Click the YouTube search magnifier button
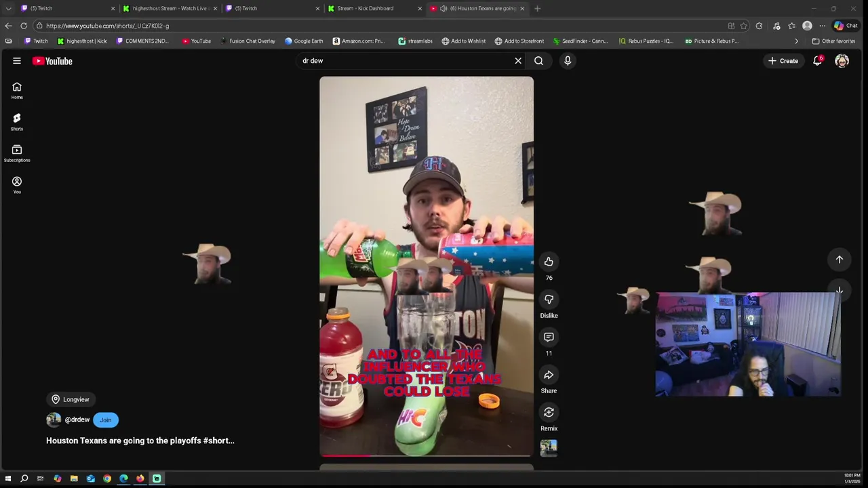The image size is (868, 488). pyautogui.click(x=538, y=61)
